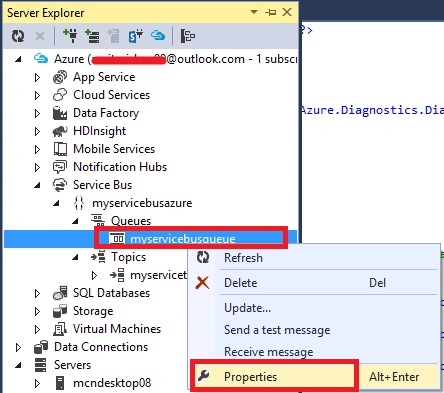Image resolution: width=444 pixels, height=393 pixels.
Task: Toggle auto-hide pin for Server Explorer
Action: tap(270, 13)
